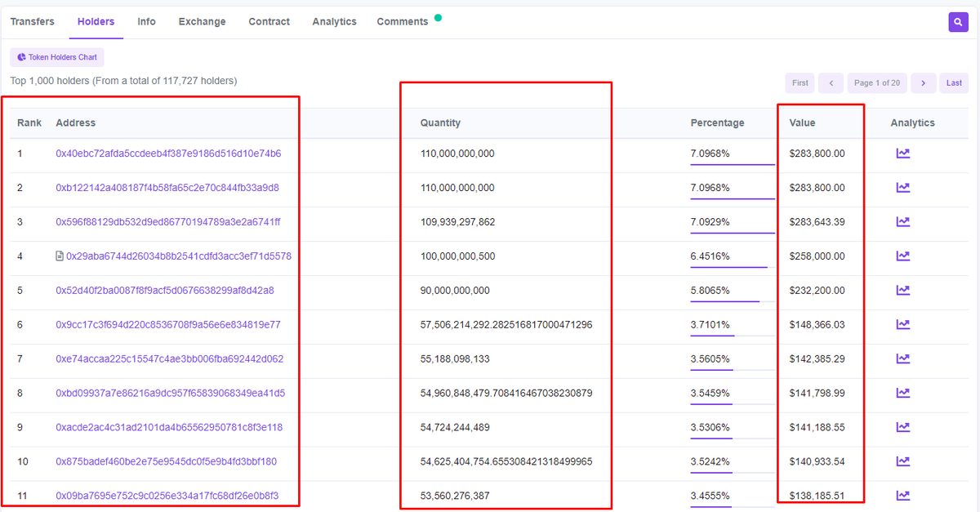This screenshot has height=512, width=980.
Task: Select quantity 55,188,098,133
Action: (456, 359)
